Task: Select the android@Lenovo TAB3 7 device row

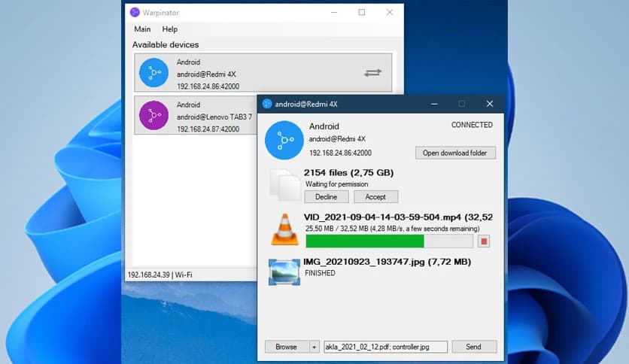Action: tap(196, 116)
